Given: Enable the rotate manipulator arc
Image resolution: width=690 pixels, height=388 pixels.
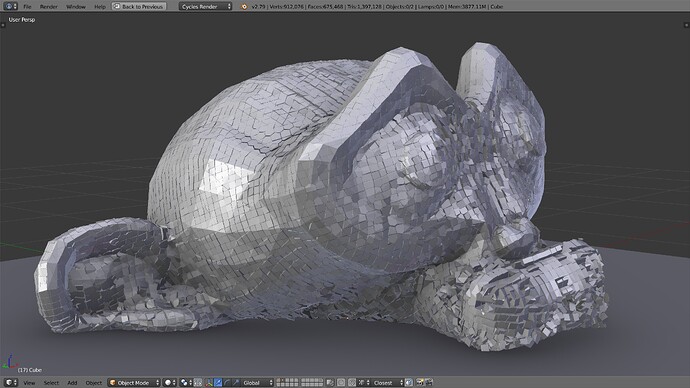Looking at the screenshot, I should [227, 383].
